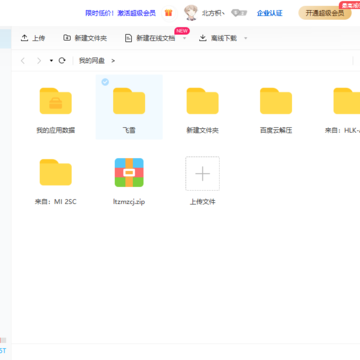The image size is (360, 360).
Task: Click the ltzmzcj.zip file name
Action: coord(129,202)
